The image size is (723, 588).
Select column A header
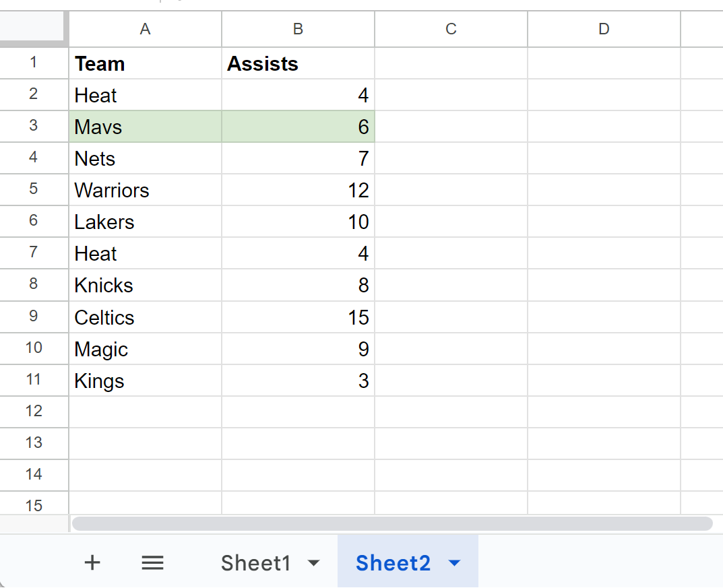[146, 29]
